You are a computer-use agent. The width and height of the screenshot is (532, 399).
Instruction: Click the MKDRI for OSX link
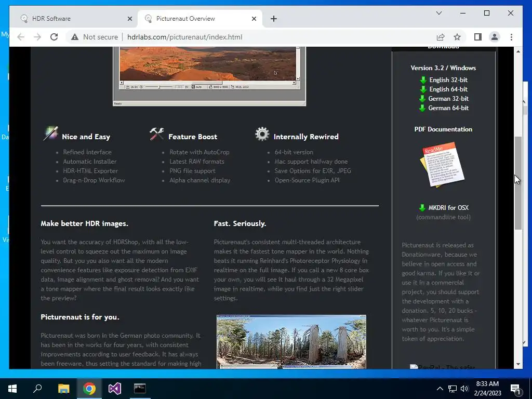(x=448, y=208)
